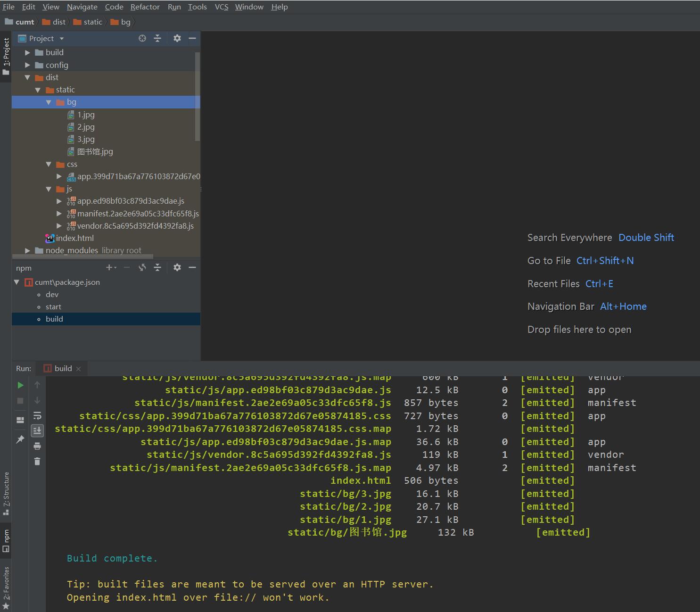700x612 pixels.
Task: Open the File menu
Action: point(8,7)
